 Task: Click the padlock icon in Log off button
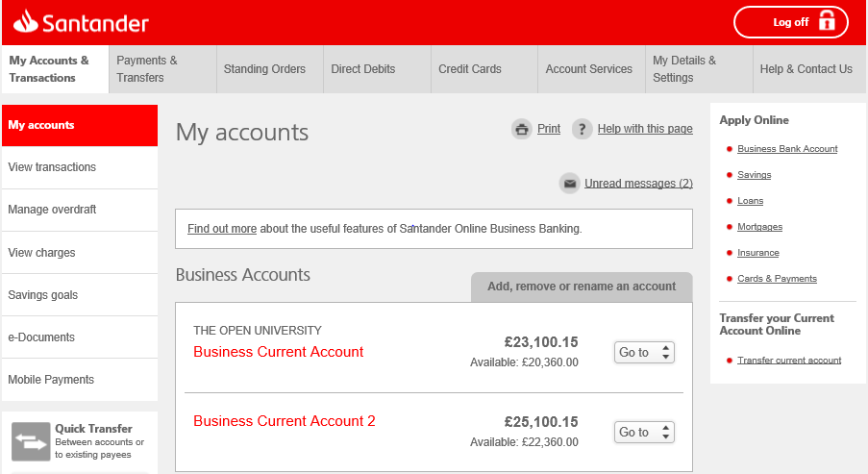(827, 21)
